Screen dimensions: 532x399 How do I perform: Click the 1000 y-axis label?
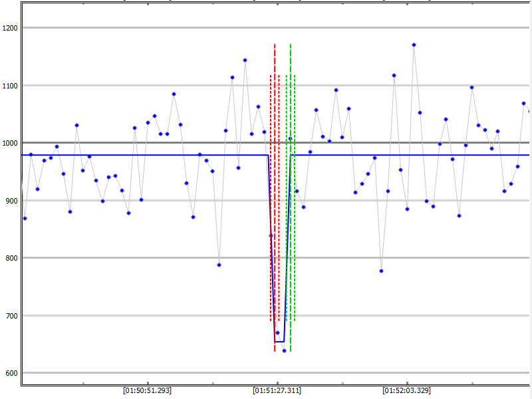click(11, 143)
